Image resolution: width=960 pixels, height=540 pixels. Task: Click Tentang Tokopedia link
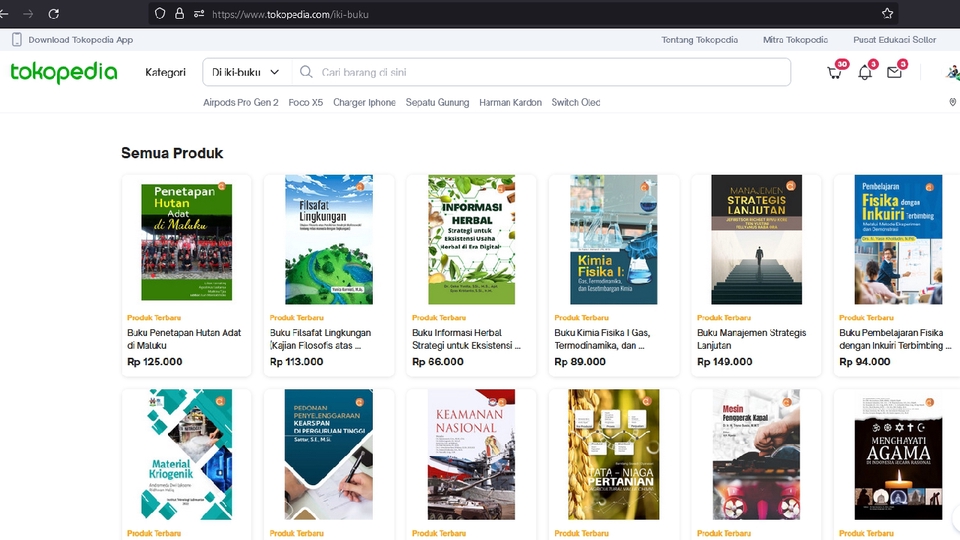click(699, 40)
